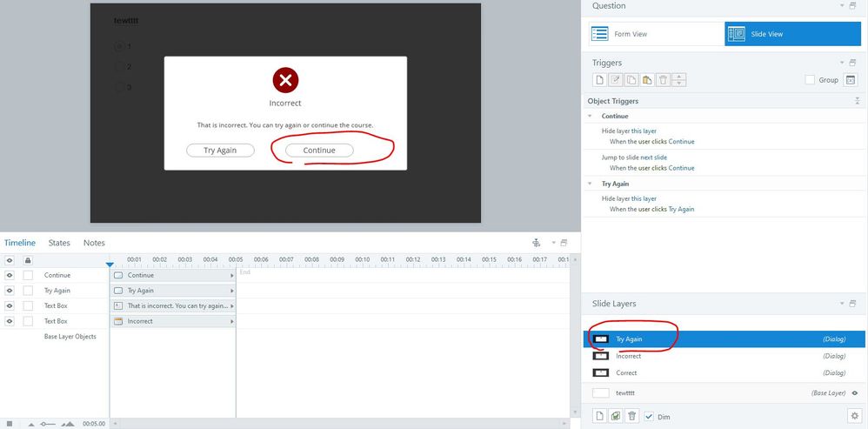Click arrow on Incorrect timeline bar
Screen dimensions: 868x429
tap(232, 321)
